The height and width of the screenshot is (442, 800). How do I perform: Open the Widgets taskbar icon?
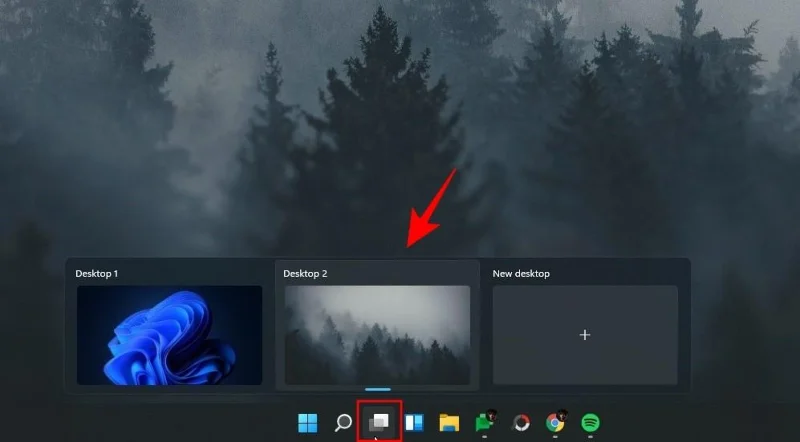[414, 423]
